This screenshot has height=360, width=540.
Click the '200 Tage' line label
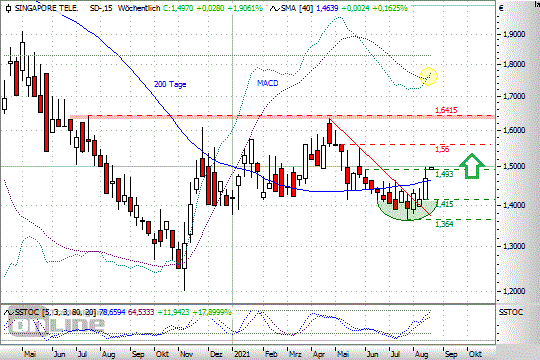click(170, 84)
